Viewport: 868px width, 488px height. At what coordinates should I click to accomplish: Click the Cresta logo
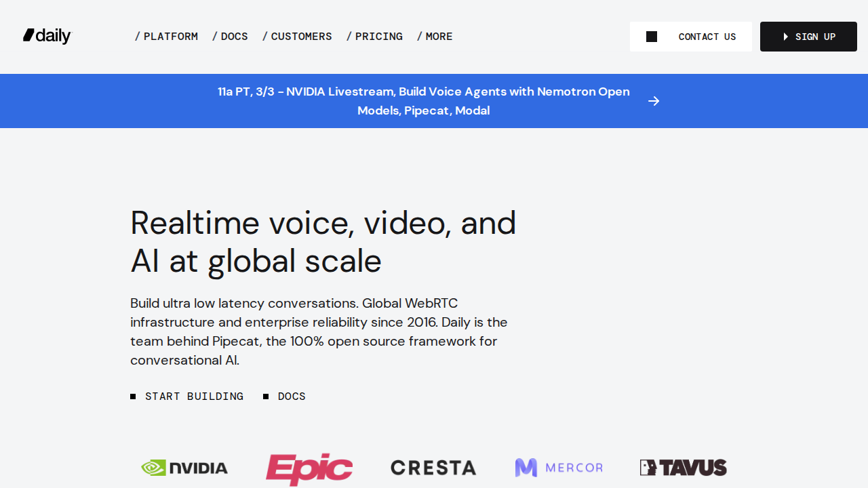[433, 468]
